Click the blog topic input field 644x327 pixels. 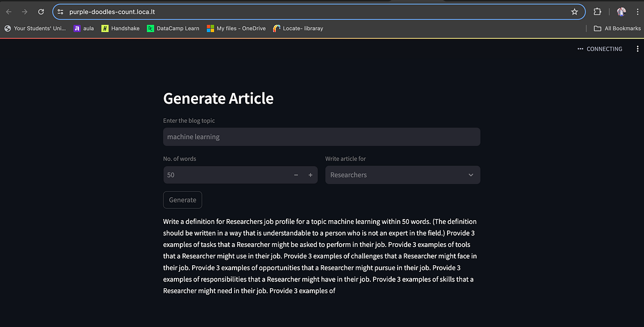[321, 136]
